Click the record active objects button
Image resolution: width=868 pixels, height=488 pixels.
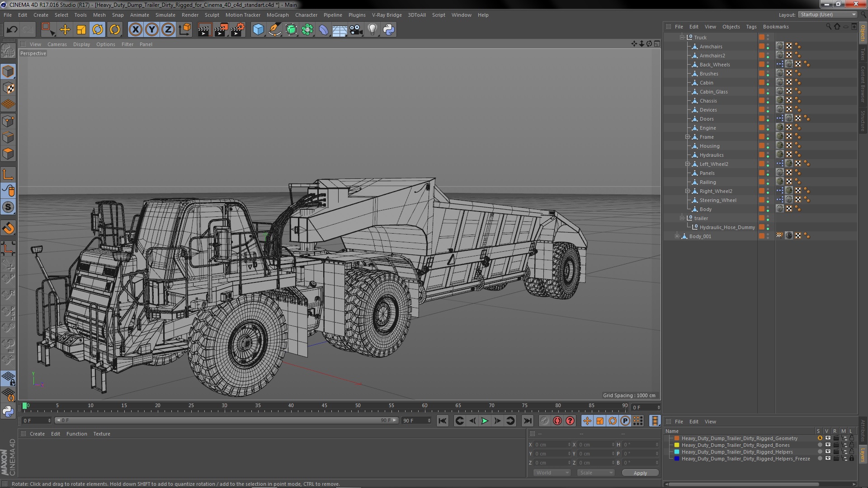click(544, 421)
